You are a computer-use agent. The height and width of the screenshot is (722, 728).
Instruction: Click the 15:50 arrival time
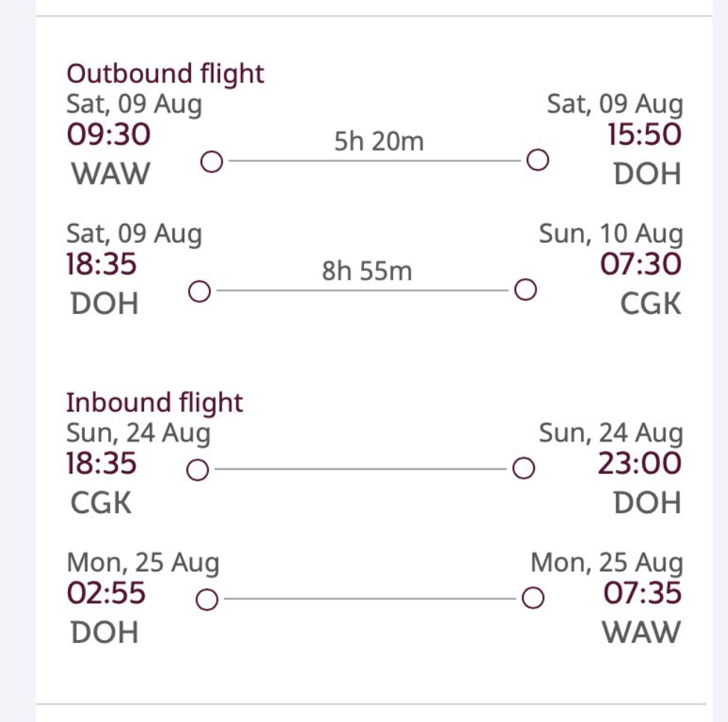[x=644, y=135]
